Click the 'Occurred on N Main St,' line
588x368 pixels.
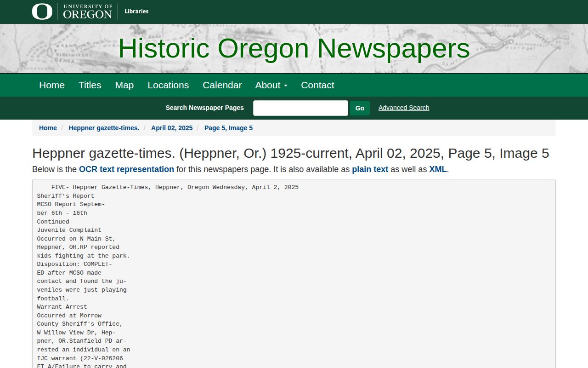76,239
